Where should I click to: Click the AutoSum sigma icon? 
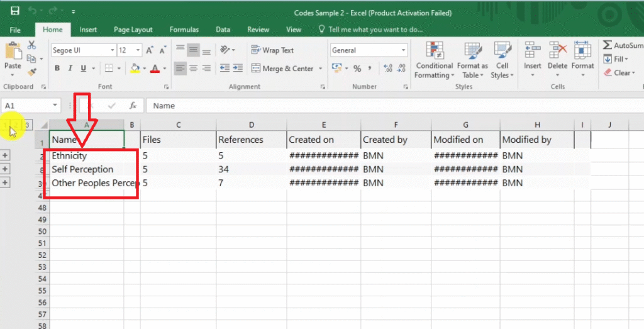pos(608,45)
